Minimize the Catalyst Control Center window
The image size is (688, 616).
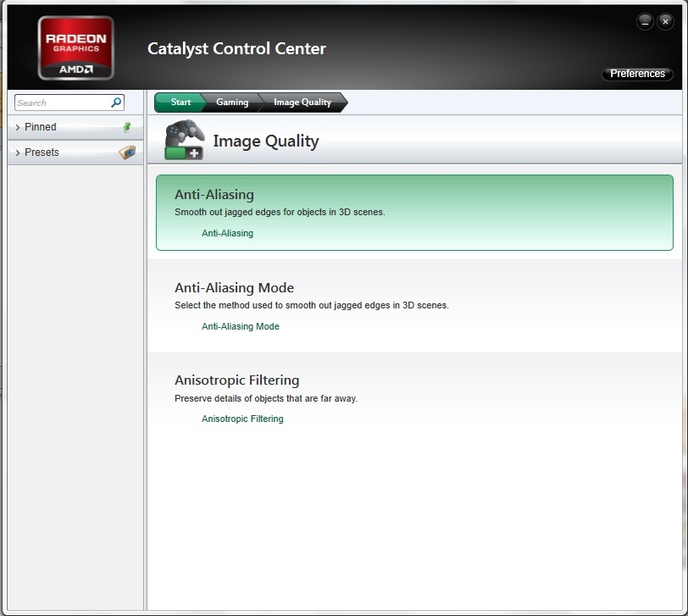click(x=645, y=21)
